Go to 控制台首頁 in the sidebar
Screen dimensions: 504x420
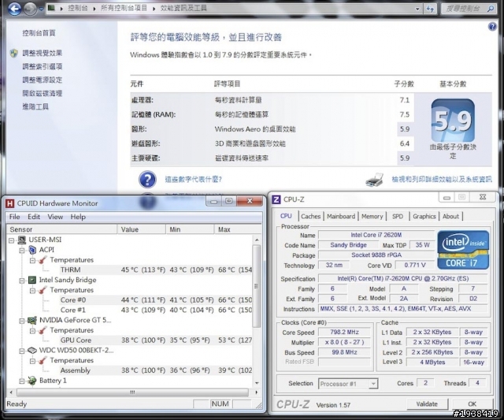39,33
